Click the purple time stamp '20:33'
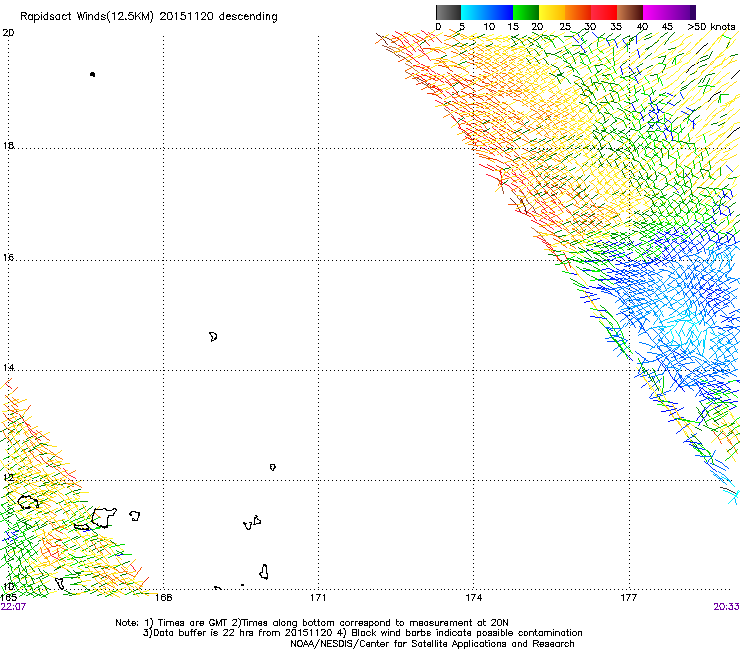The image size is (740, 650). tap(726, 607)
